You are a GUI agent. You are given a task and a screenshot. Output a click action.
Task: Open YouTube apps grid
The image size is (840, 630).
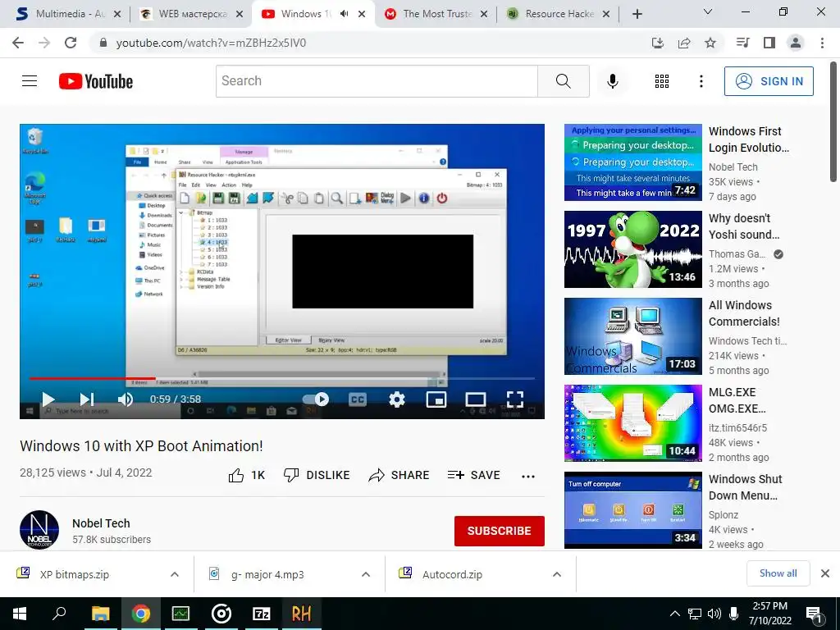click(x=662, y=81)
